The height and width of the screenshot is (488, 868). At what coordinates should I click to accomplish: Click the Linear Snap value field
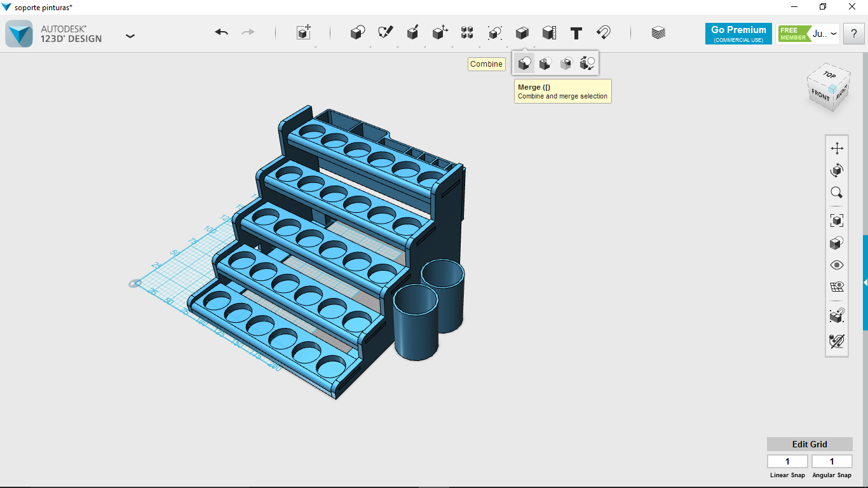787,461
